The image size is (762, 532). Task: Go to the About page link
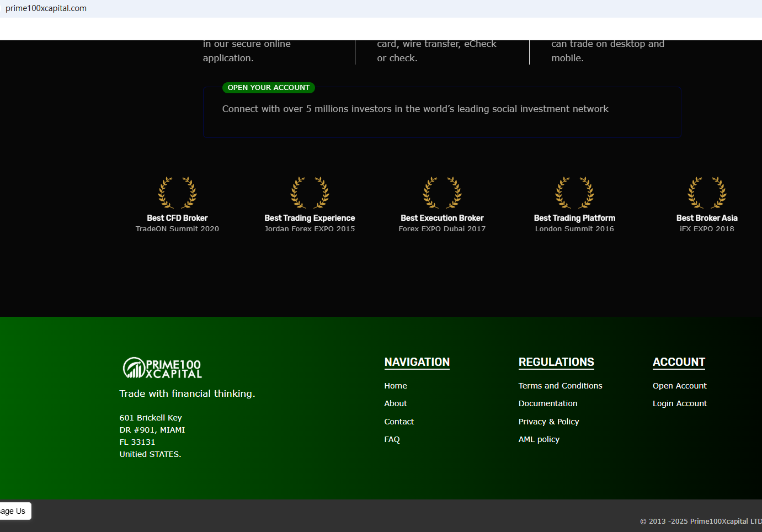tap(396, 403)
